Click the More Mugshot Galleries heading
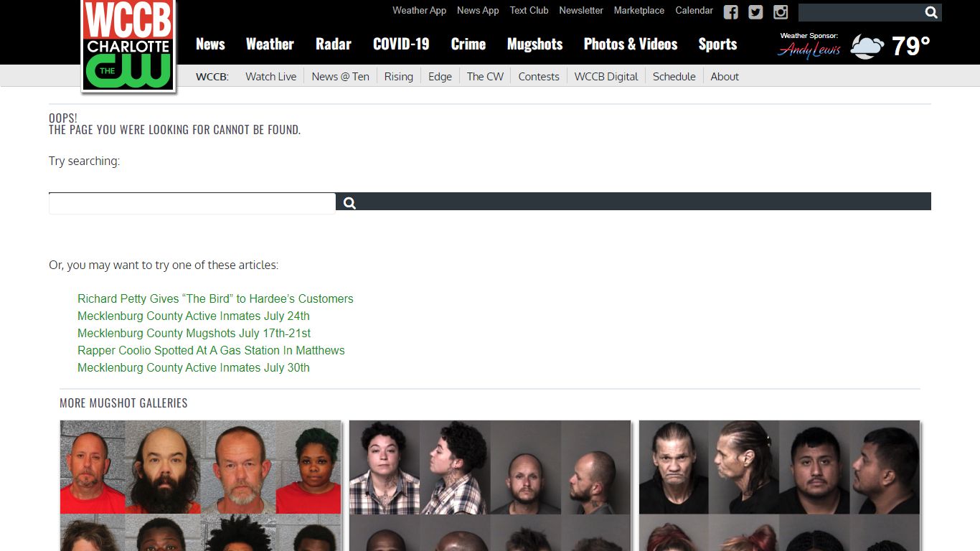The height and width of the screenshot is (551, 980). (x=123, y=403)
